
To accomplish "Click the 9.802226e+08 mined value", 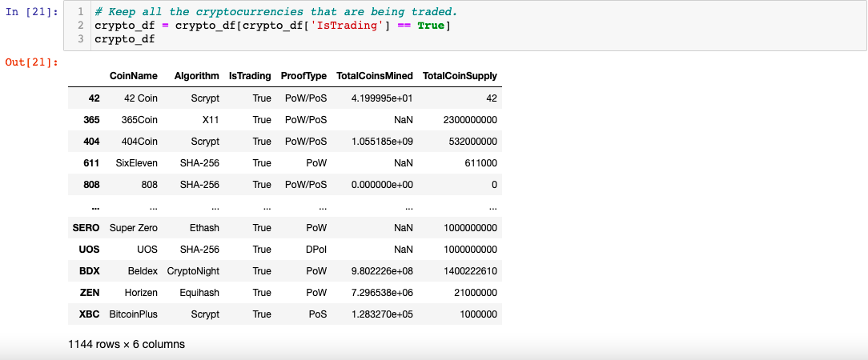I will (382, 270).
